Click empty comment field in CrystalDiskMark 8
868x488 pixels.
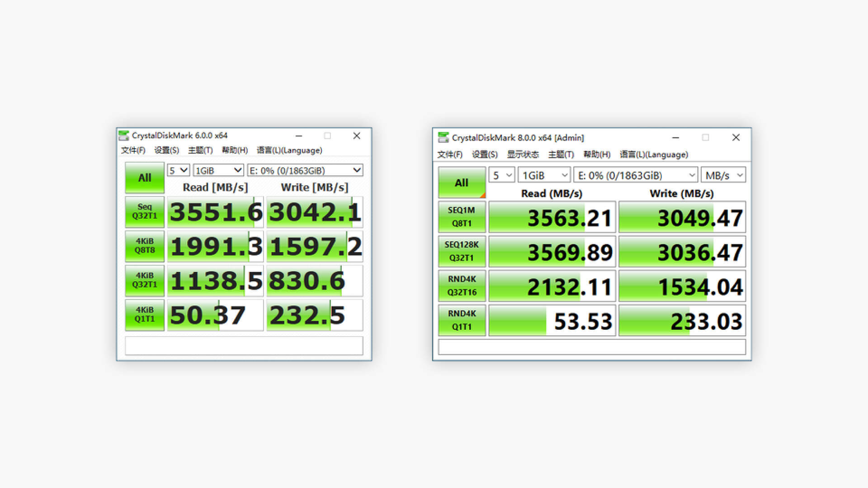tap(591, 347)
